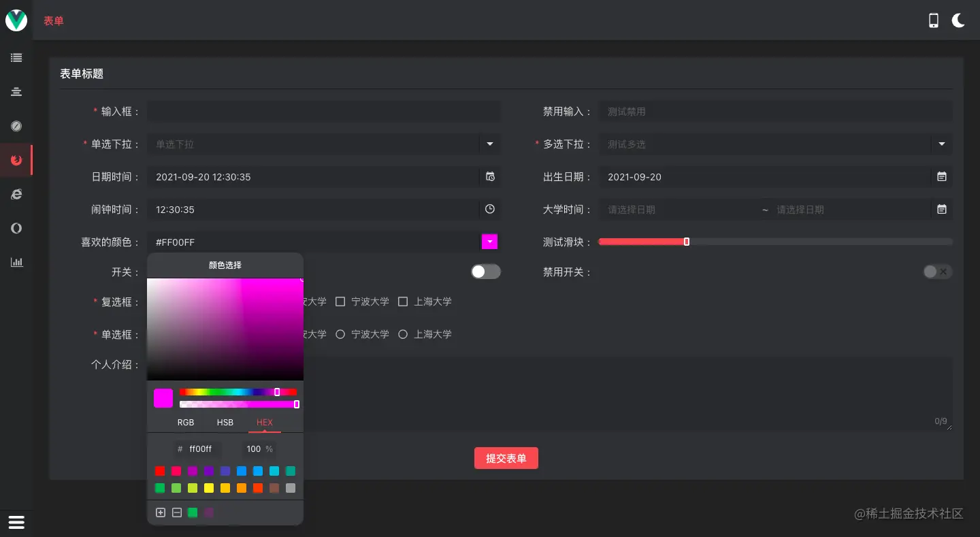
Task: Toggle dark mode with the moon icon
Action: coord(958,20)
